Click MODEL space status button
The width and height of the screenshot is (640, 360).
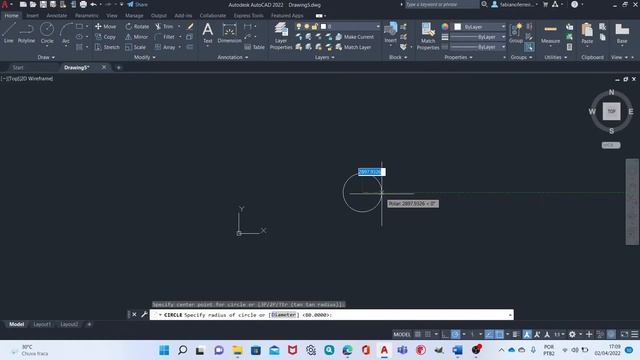pos(402,334)
